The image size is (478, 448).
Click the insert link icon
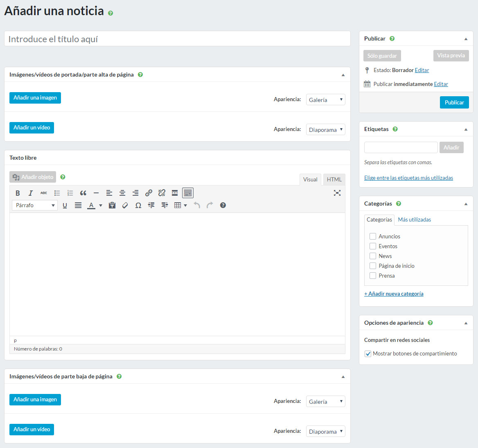click(149, 193)
